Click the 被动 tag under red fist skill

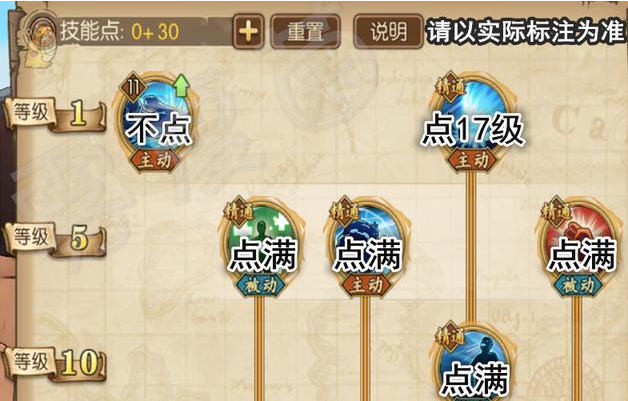click(578, 286)
